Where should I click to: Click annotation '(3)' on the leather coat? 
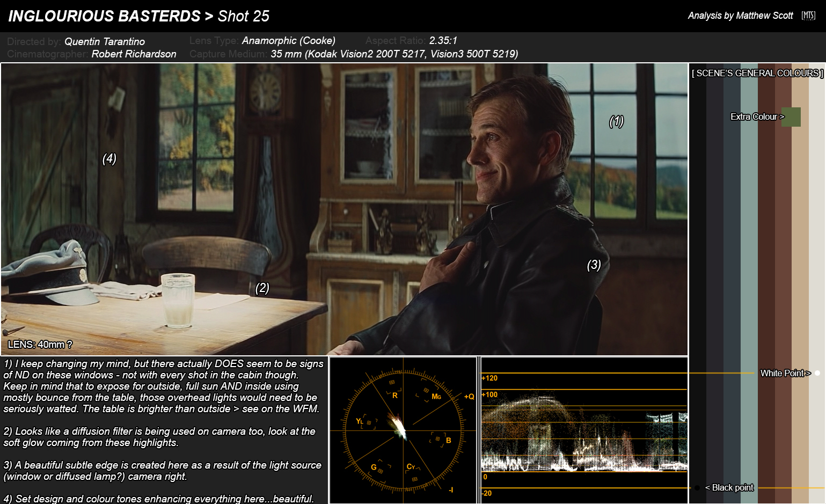(594, 265)
